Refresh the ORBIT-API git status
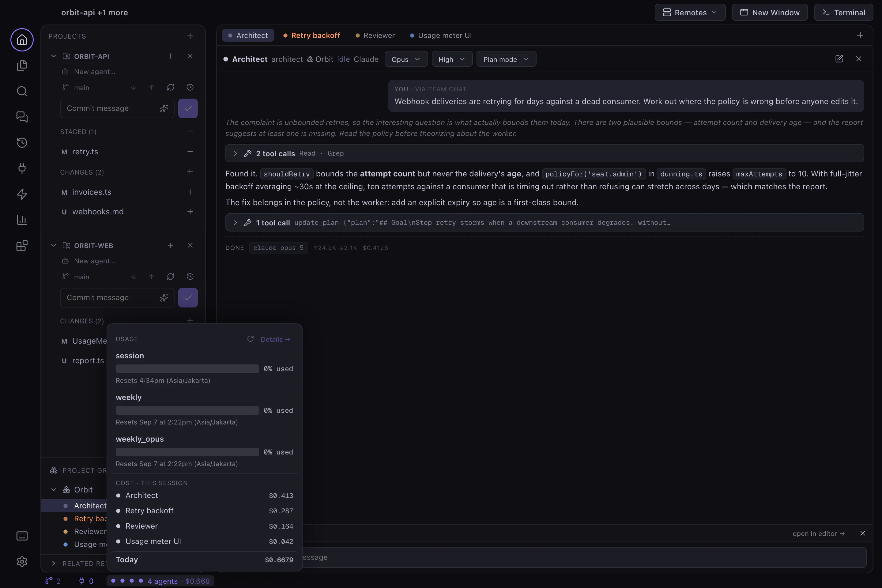The width and height of the screenshot is (882, 588). click(171, 87)
